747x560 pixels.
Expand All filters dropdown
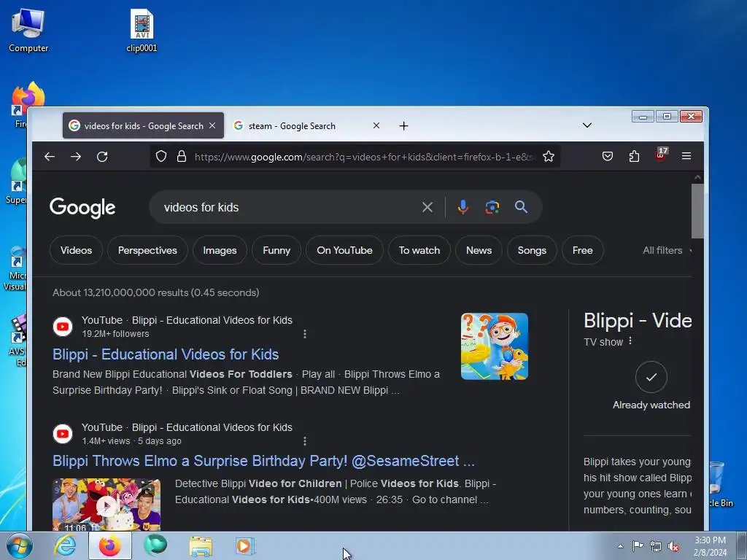tap(667, 250)
